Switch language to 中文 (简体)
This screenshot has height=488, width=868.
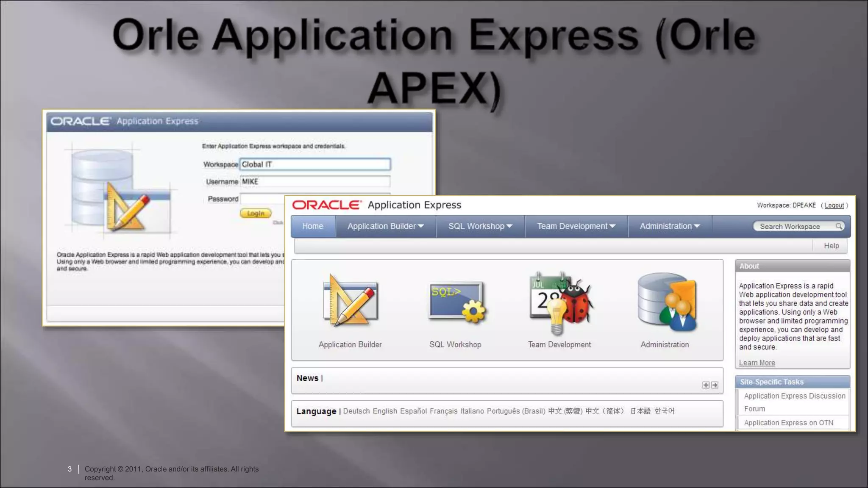604,411
